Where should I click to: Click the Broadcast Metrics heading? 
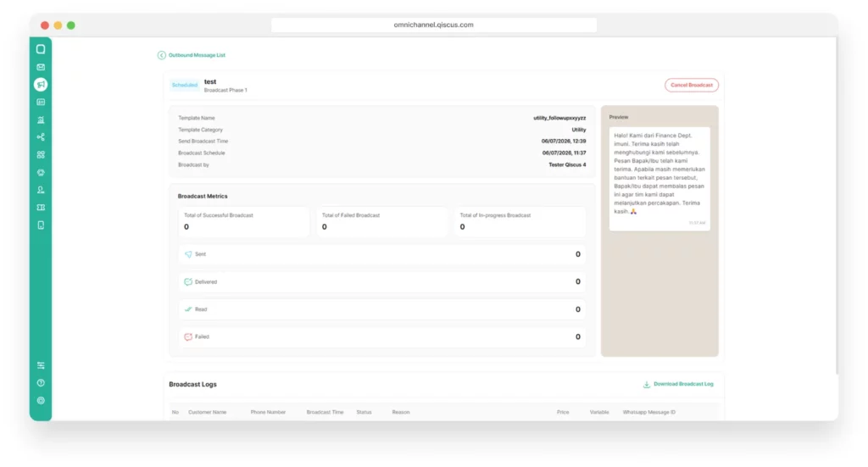coord(203,197)
